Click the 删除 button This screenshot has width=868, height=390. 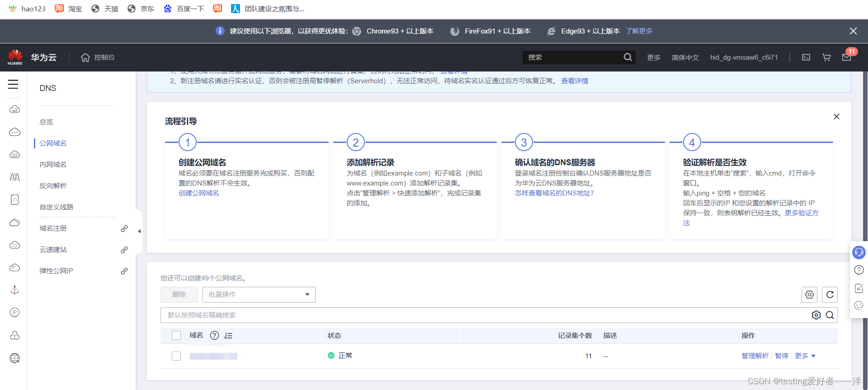point(179,295)
